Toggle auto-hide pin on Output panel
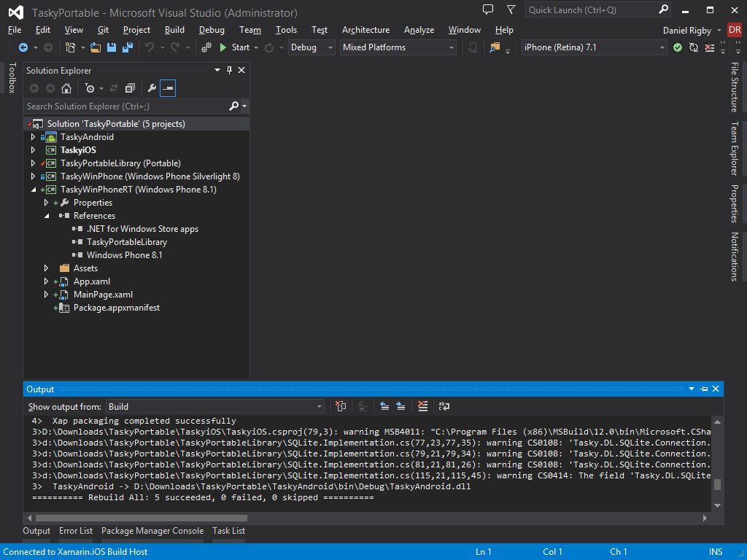The image size is (747, 560). pyautogui.click(x=704, y=389)
